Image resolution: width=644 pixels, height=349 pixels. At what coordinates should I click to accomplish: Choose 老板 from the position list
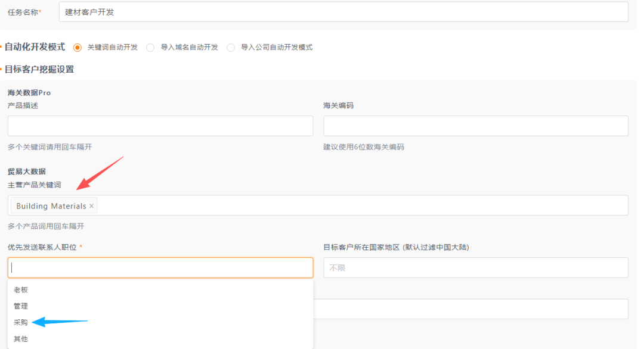(160, 290)
